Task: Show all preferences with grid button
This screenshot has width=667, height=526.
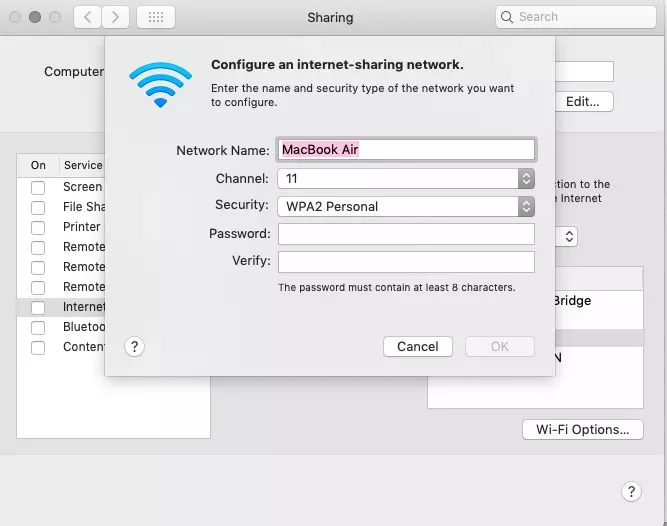Action: [156, 17]
